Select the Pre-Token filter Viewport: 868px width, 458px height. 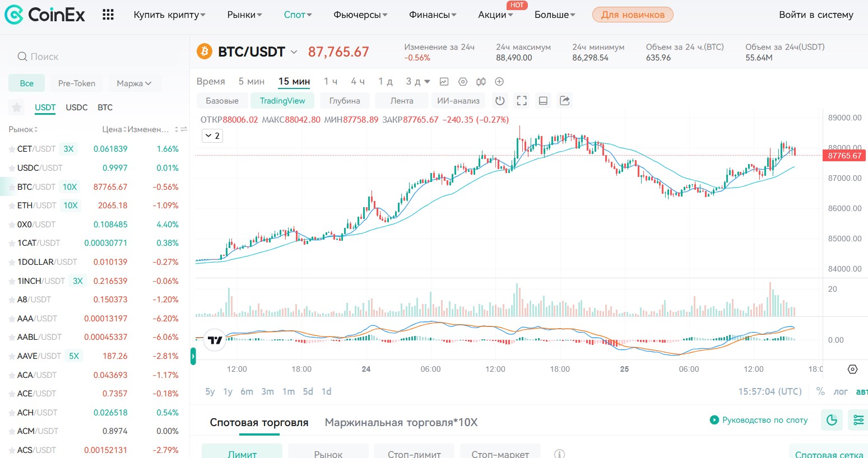pos(77,83)
